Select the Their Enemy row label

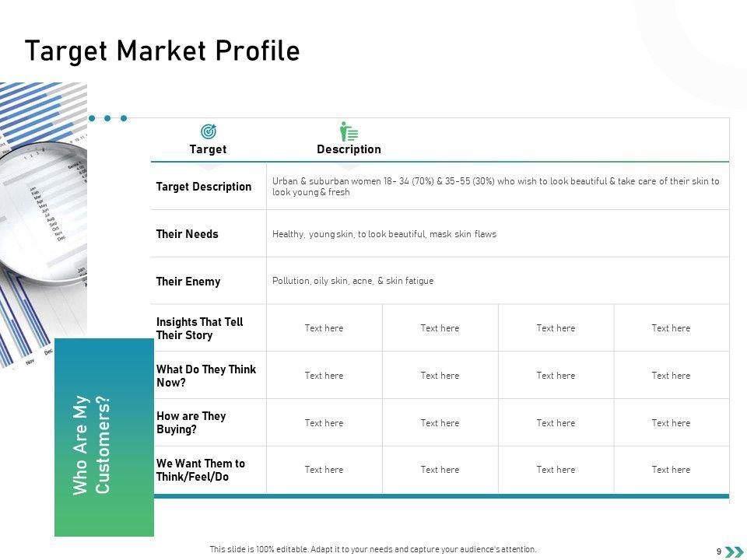coord(188,282)
